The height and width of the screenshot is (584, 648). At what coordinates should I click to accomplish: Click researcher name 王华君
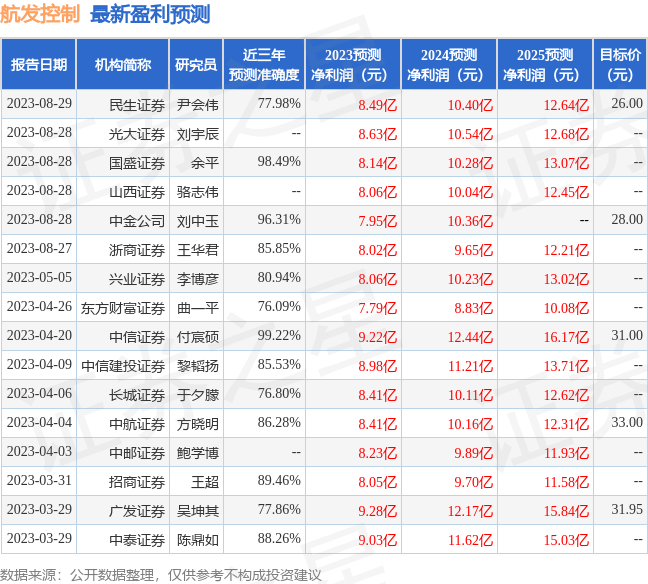tap(198, 250)
